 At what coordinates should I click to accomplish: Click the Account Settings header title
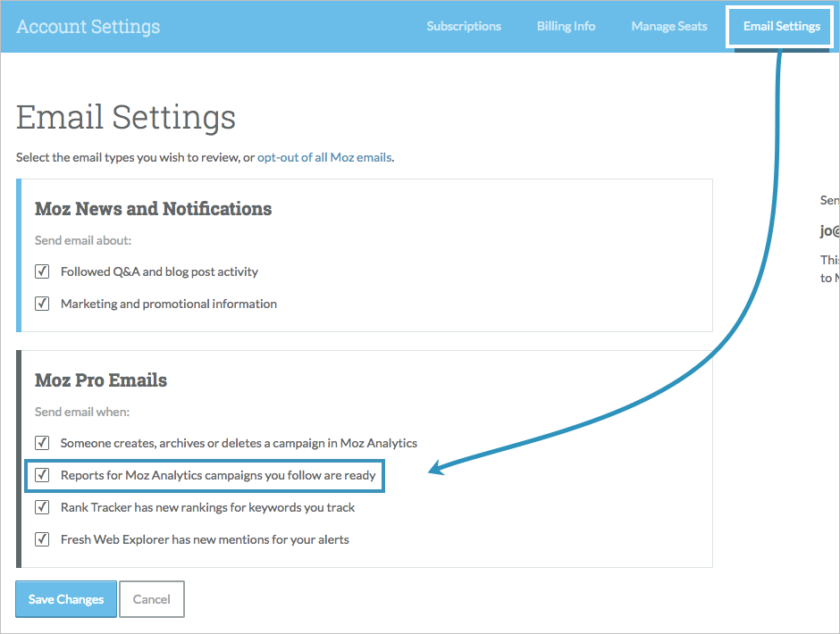click(x=88, y=26)
